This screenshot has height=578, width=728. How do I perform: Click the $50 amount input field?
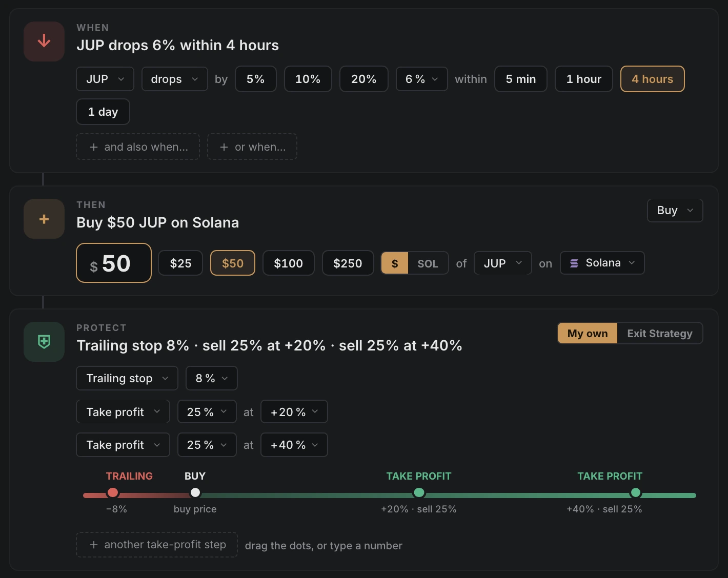[x=114, y=263]
